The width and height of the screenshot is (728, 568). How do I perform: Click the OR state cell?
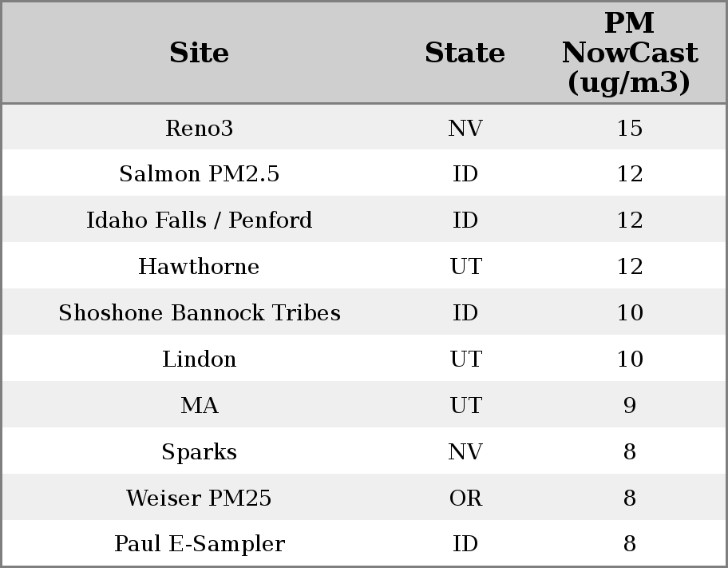pyautogui.click(x=465, y=498)
